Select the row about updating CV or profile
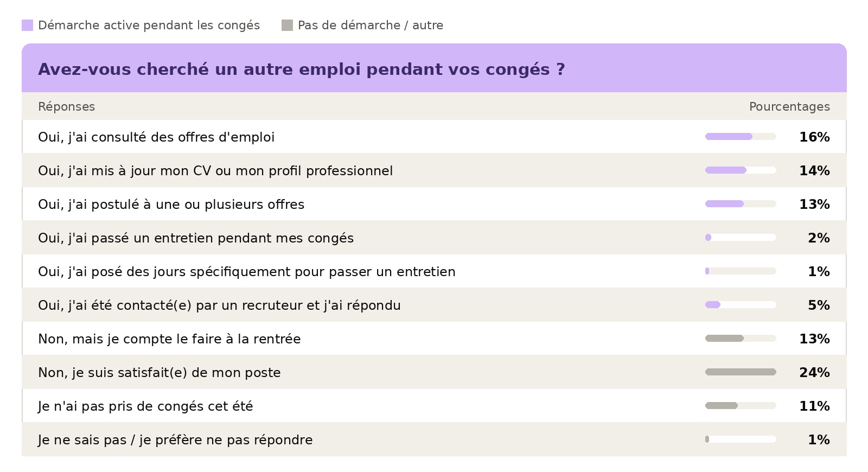The height and width of the screenshot is (472, 868). click(434, 170)
